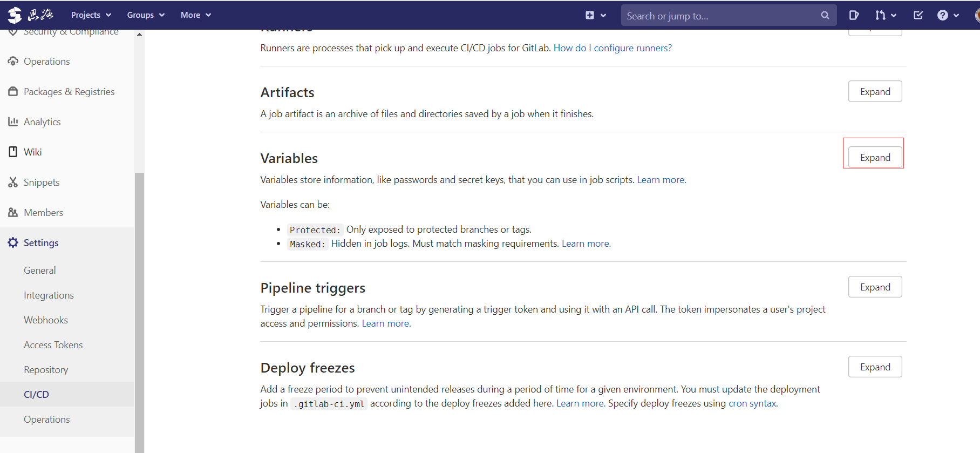The width and height of the screenshot is (980, 453).
Task: Select the Snippets scissors icon
Action: [x=13, y=182]
